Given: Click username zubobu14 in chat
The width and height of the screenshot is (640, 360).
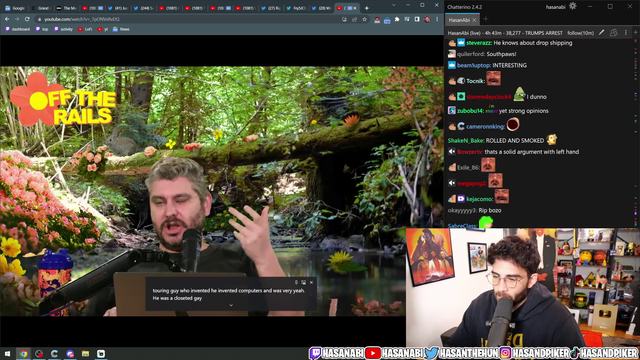Looking at the screenshot, I should coord(470,111).
